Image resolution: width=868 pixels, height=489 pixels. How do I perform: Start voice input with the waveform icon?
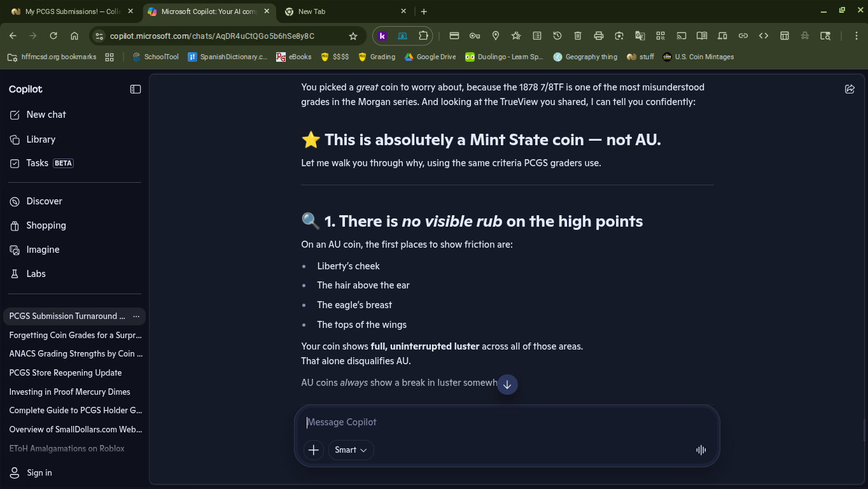701,450
